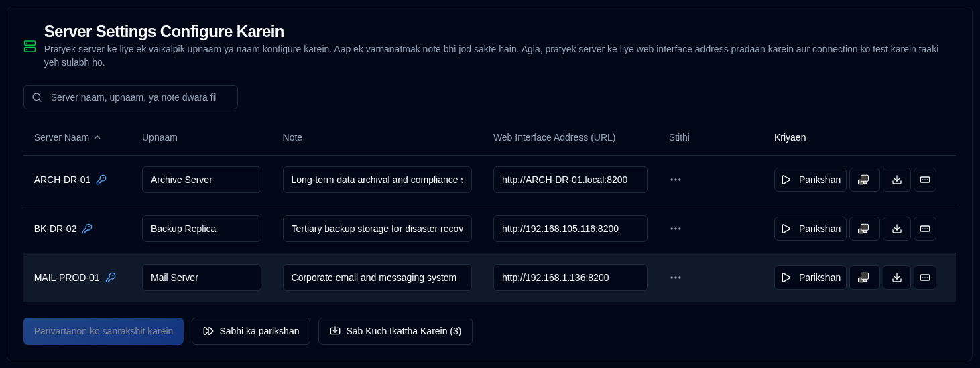Click the ARCH-DR-01 server name
Screen dimensions: 980x368
[x=62, y=180]
